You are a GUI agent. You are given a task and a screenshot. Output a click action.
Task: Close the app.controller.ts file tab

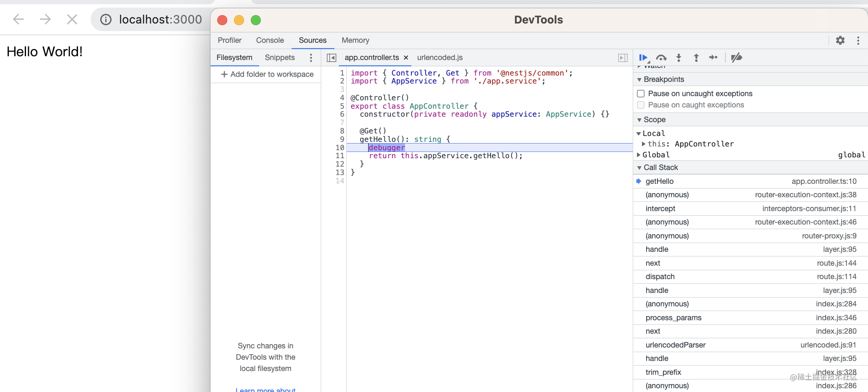click(x=406, y=58)
